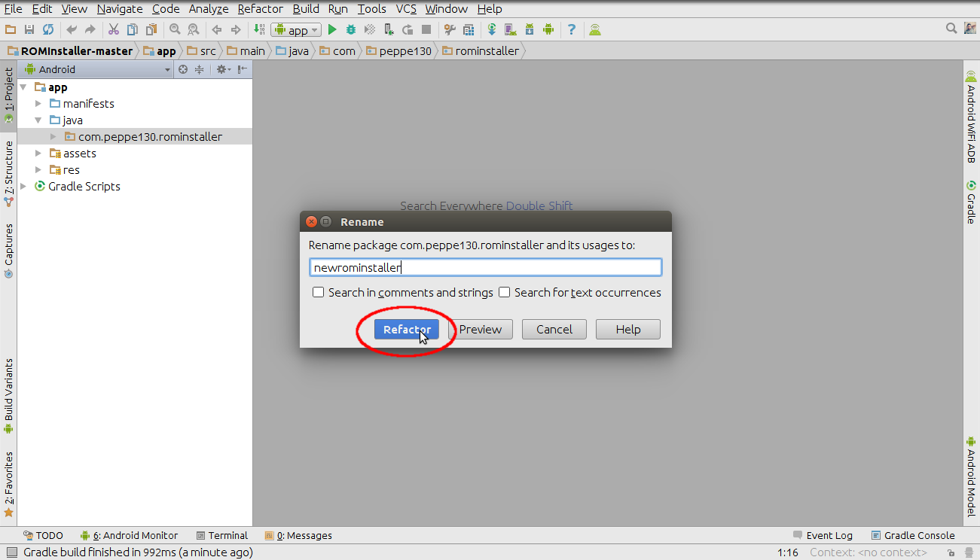Screen dimensions: 980x560
Task: Expand the manifests folder arrow
Action: [38, 103]
